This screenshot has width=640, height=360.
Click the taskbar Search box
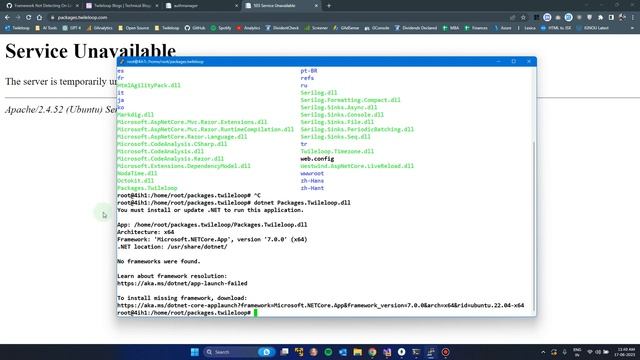tap(239, 352)
